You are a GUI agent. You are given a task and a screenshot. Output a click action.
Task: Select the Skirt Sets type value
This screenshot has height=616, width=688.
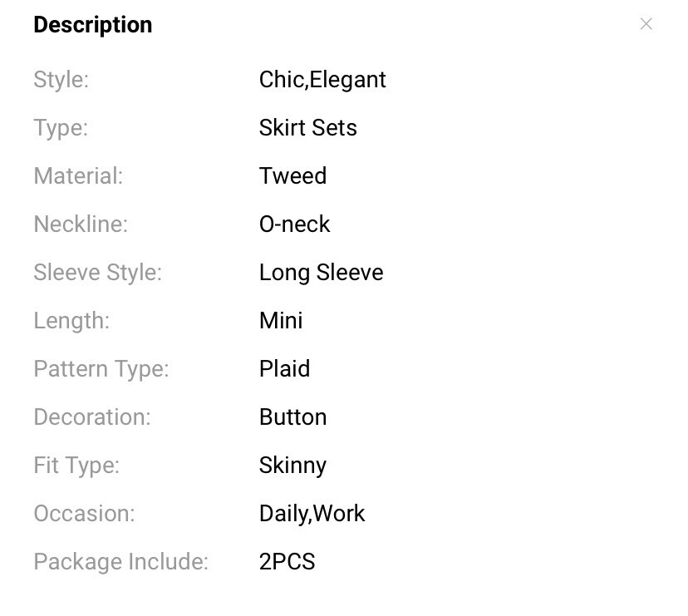click(308, 128)
